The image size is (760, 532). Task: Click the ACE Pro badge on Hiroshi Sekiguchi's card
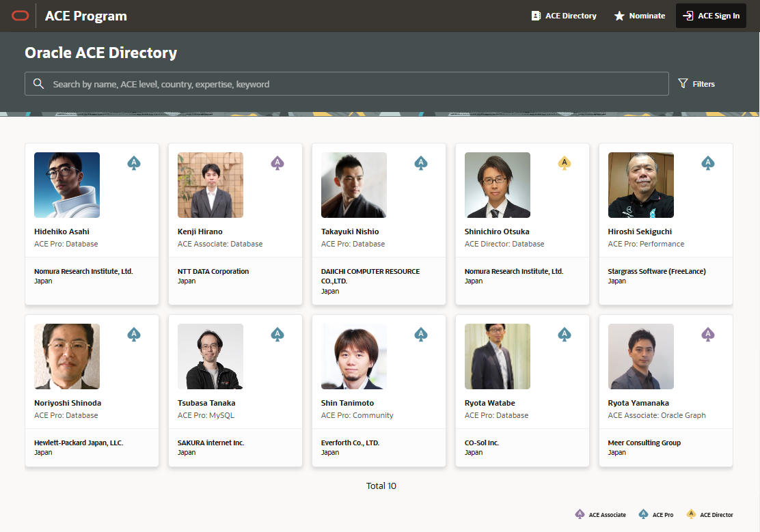point(707,163)
